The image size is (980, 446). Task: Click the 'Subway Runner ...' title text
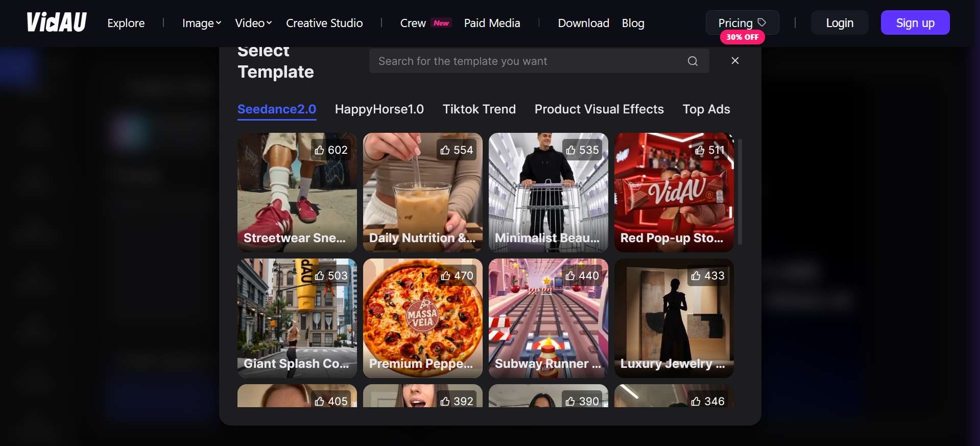pos(548,364)
